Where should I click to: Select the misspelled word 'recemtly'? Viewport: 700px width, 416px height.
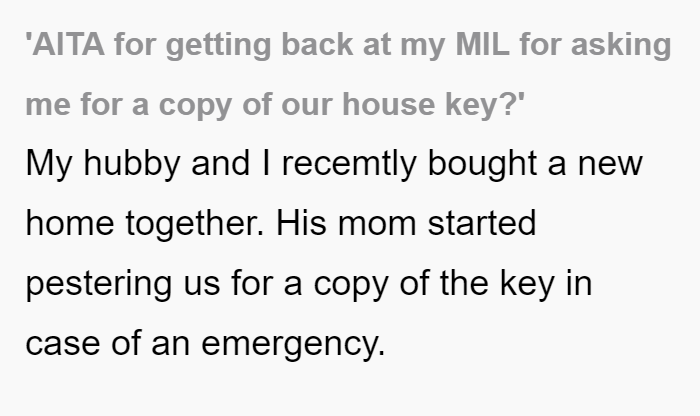click(x=349, y=164)
